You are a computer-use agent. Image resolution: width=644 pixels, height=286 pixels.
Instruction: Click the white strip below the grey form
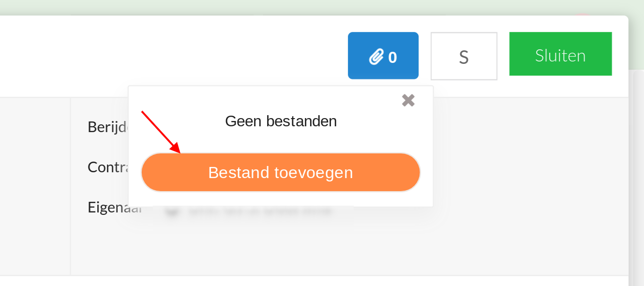click(x=315, y=281)
